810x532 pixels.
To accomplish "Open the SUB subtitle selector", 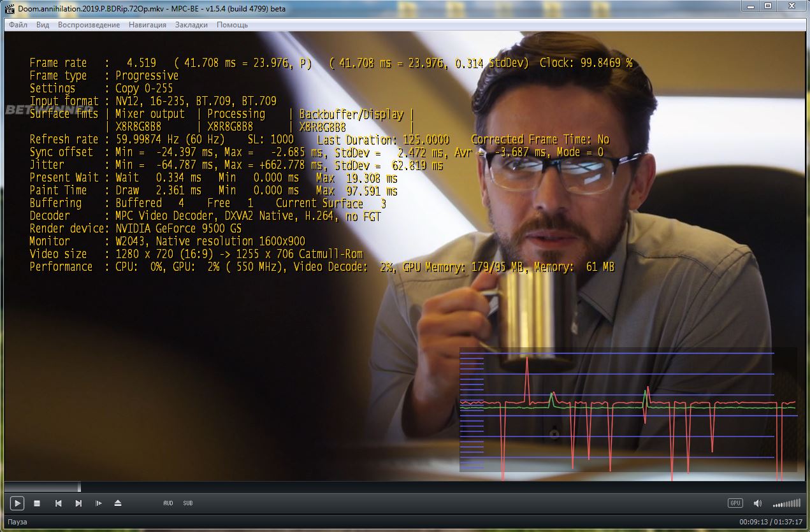I will [x=188, y=503].
